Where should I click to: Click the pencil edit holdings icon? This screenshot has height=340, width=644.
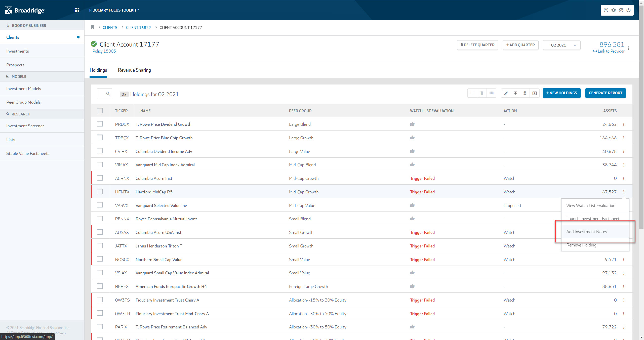[x=506, y=93]
